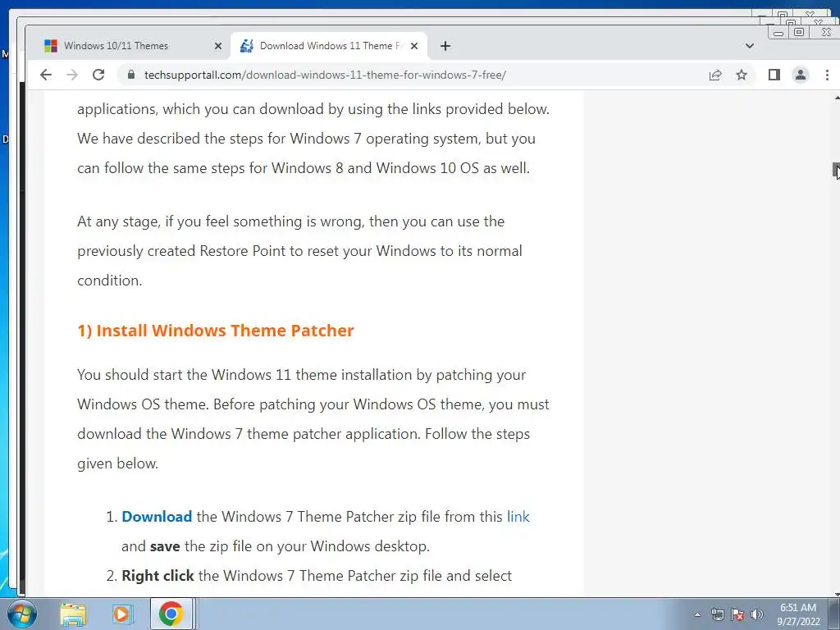Open the Chrome profile menu
This screenshot has width=840, height=630.
pos(801,75)
